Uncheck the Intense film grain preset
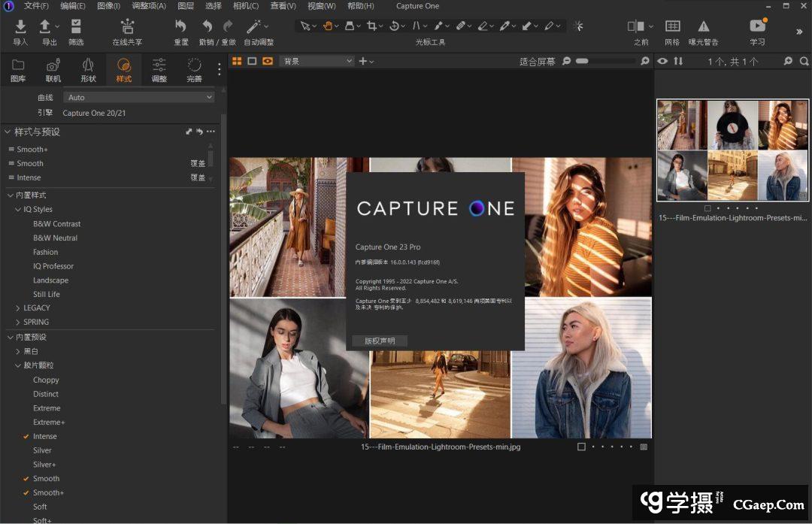 point(44,436)
